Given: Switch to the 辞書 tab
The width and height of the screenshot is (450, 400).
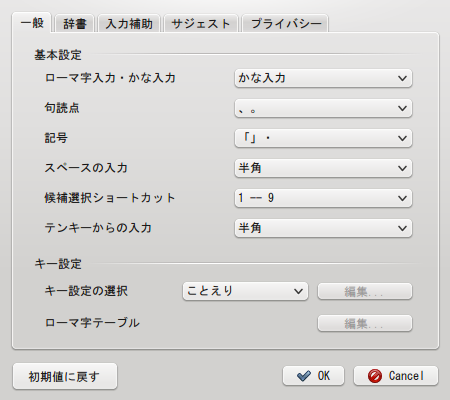Looking at the screenshot, I should pyautogui.click(x=75, y=24).
